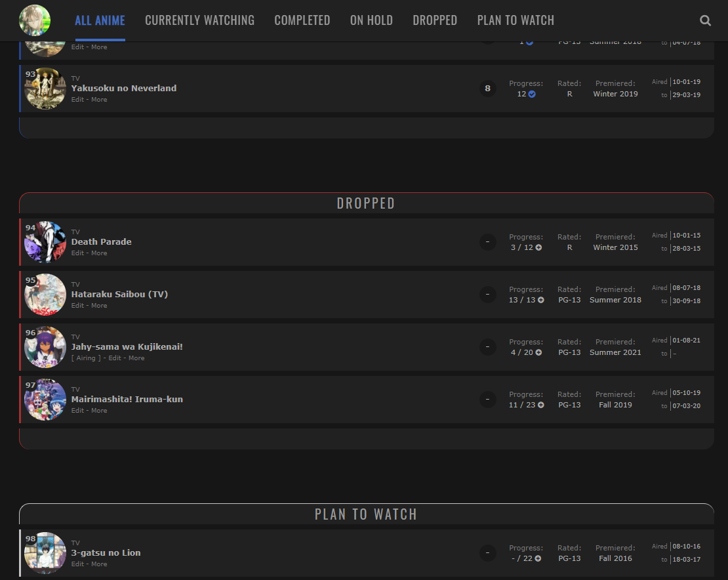The width and height of the screenshot is (728, 580).
Task: Open the 3-gatsu no Lion title link
Action: point(106,552)
